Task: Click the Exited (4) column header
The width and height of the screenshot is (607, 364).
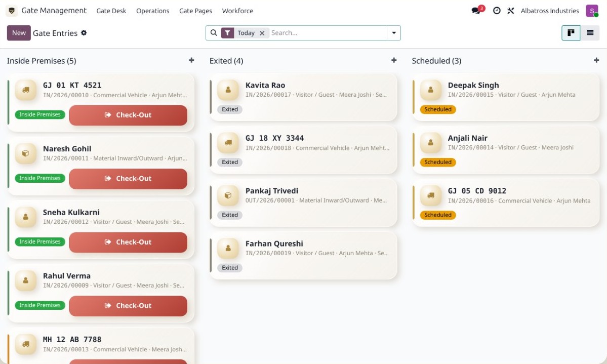Action: tap(226, 61)
